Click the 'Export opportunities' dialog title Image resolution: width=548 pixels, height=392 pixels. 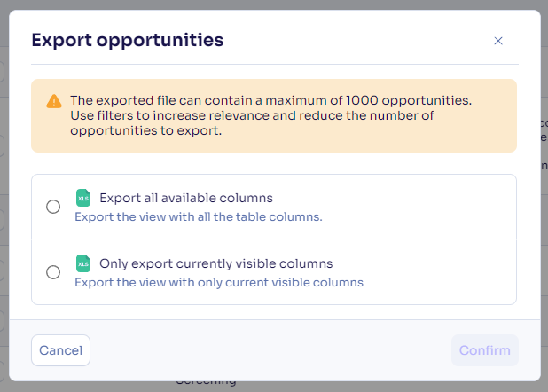point(128,40)
